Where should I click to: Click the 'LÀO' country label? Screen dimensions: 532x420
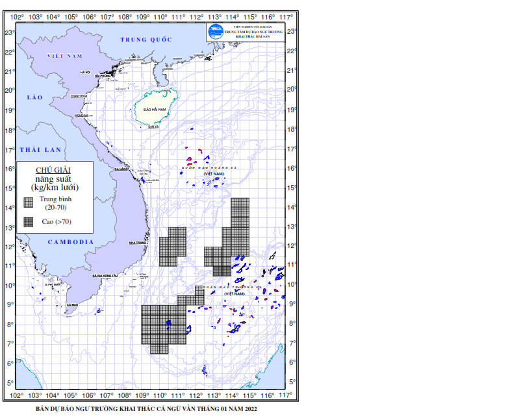click(x=35, y=97)
